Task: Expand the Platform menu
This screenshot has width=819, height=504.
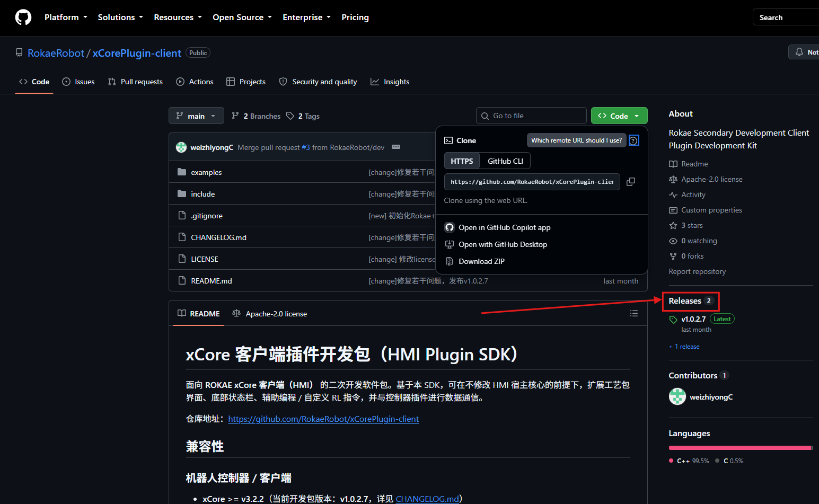Action: [66, 17]
